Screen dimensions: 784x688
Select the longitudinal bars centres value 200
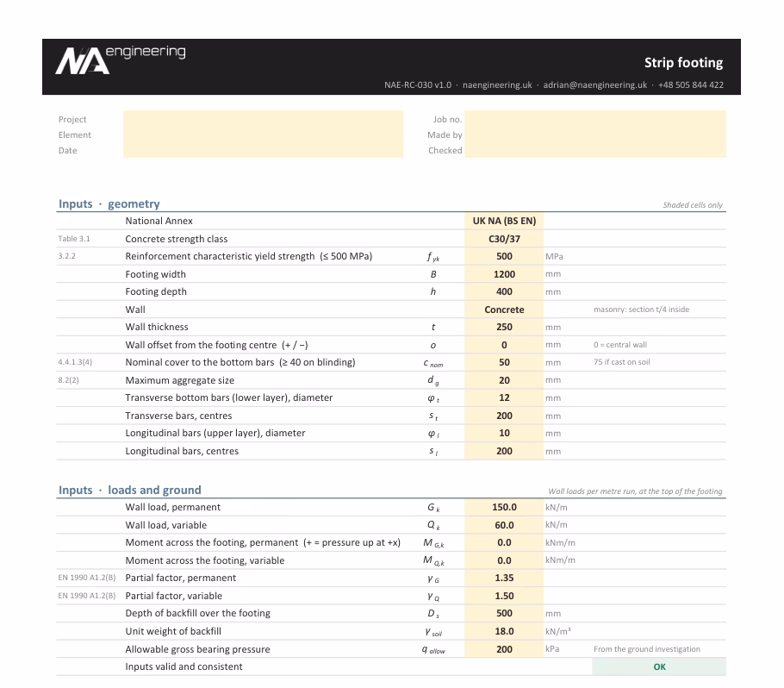coord(504,451)
